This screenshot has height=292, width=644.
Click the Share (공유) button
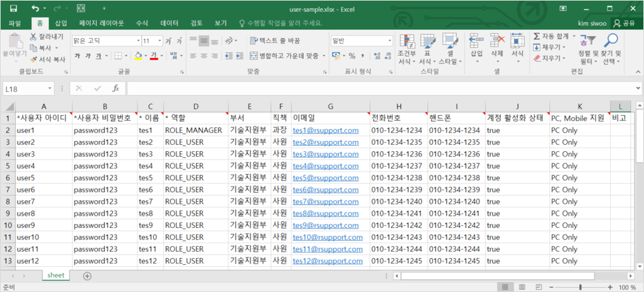pyautogui.click(x=624, y=23)
